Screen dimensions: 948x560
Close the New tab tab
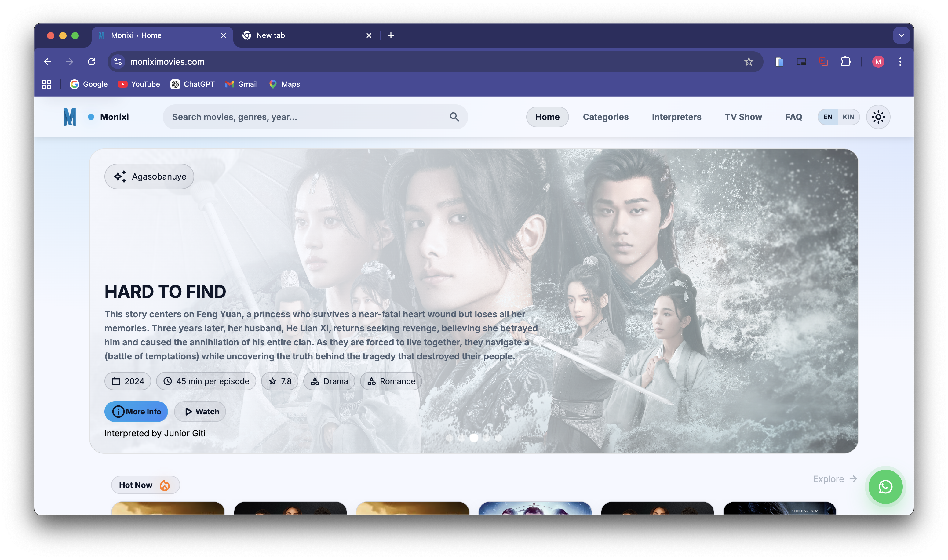click(x=369, y=35)
